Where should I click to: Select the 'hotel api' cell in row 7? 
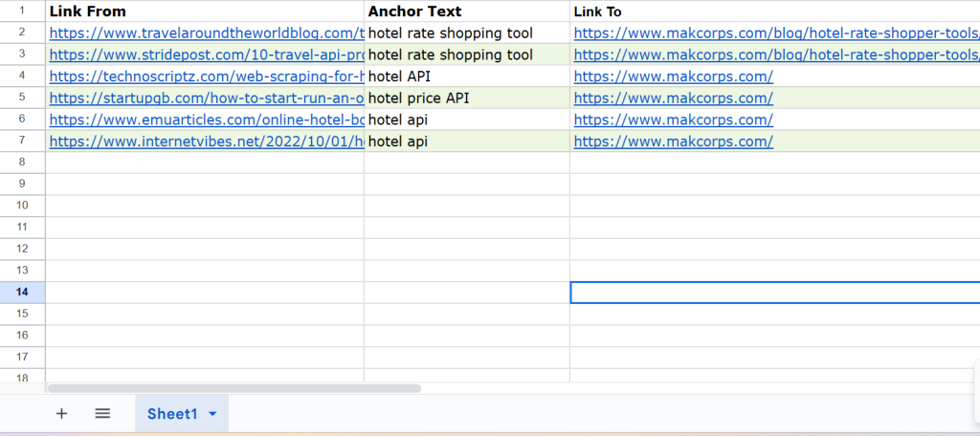[x=467, y=142]
